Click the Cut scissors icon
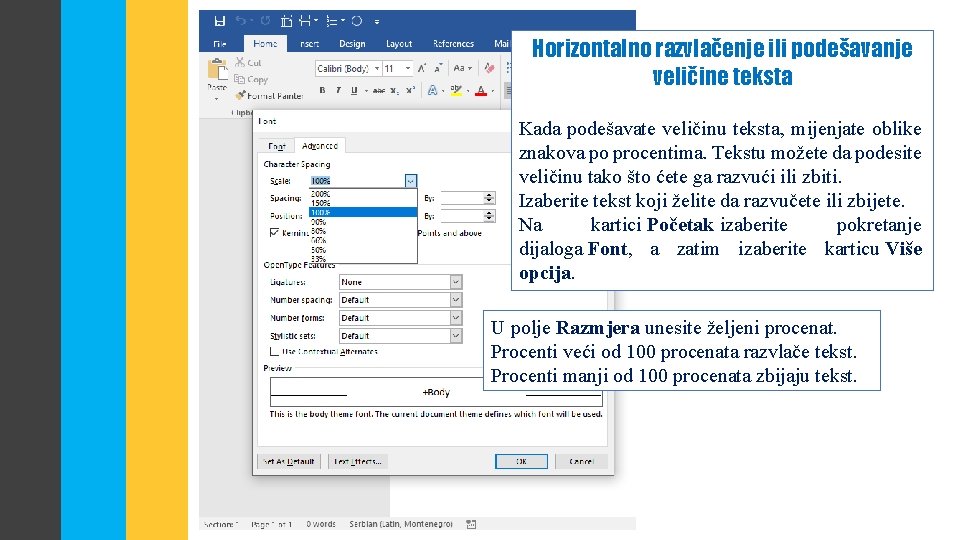Viewport: 960px width, 540px height. 240,62
